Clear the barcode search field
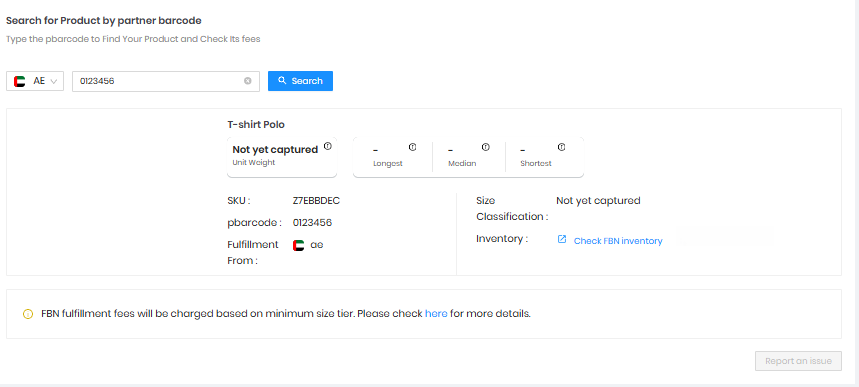Screen dimensions: 859x387 pyautogui.click(x=248, y=81)
